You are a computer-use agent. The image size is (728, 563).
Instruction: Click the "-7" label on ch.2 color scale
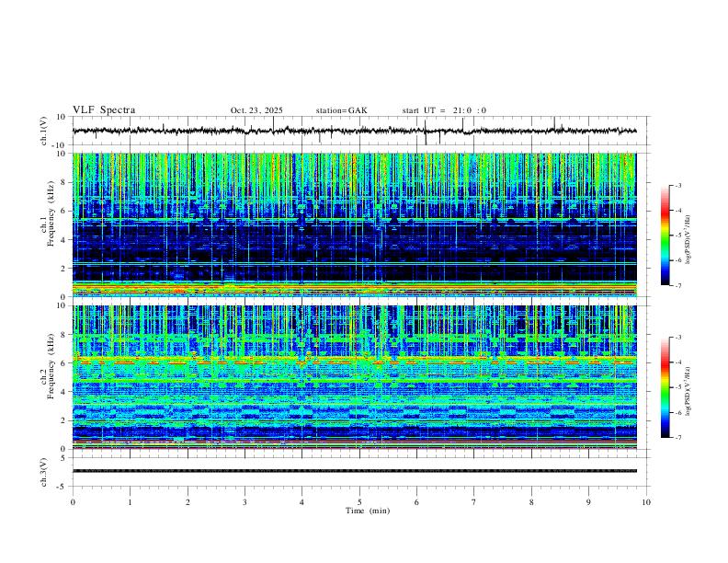[x=677, y=438]
